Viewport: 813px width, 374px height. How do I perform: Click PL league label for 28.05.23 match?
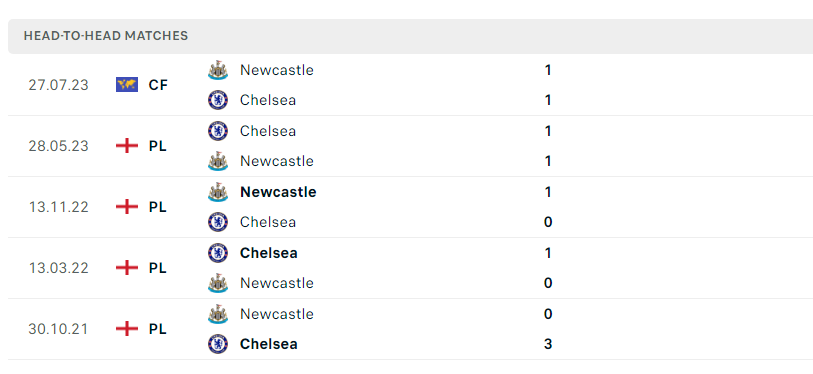tap(158, 146)
